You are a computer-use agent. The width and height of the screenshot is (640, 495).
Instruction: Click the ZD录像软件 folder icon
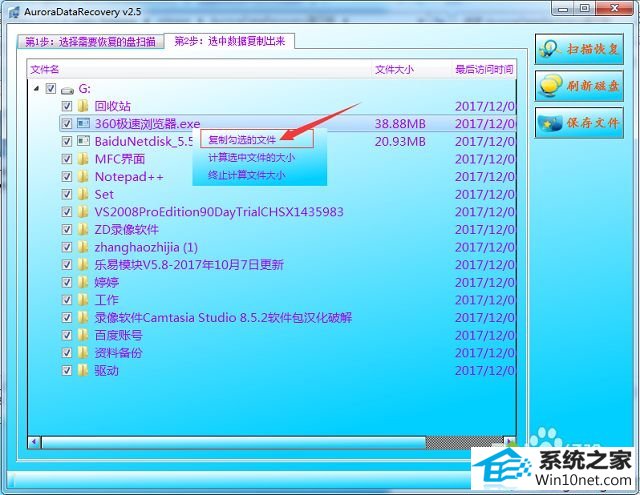point(83,229)
